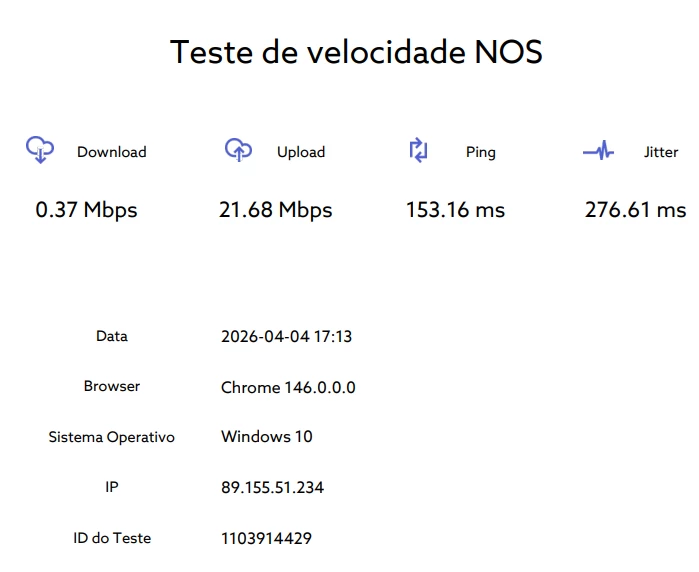
Task: Select the 21.68 Mbps upload value
Action: tap(275, 210)
